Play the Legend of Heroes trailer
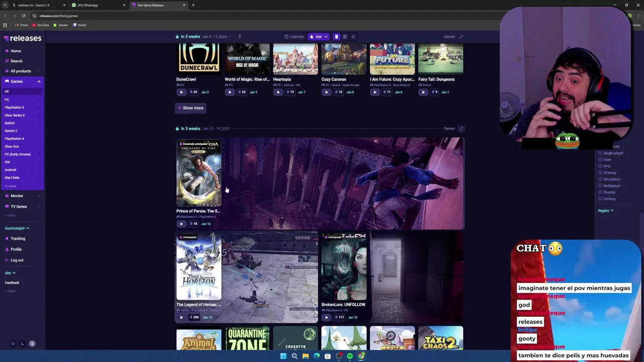The height and width of the screenshot is (362, 644). [181, 317]
